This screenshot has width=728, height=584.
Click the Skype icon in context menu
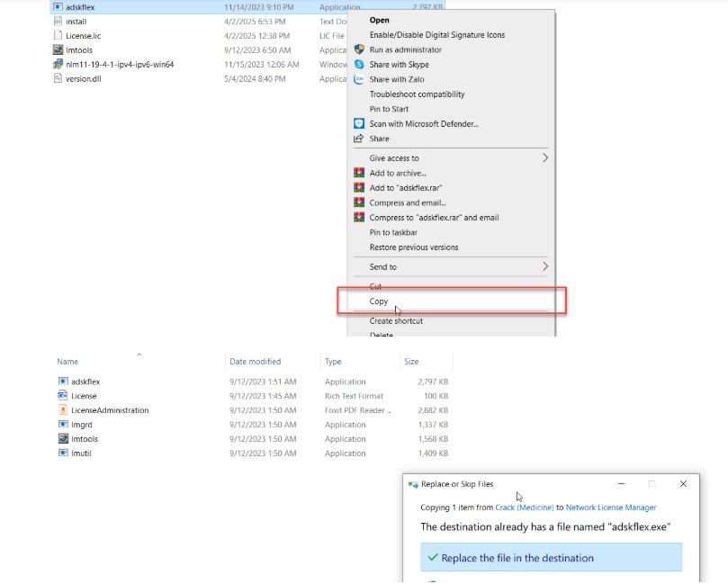359,65
